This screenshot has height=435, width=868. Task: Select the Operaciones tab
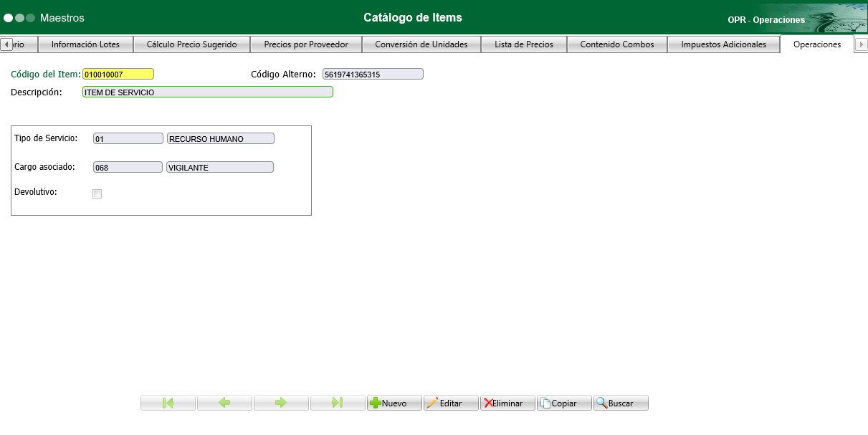coord(817,44)
